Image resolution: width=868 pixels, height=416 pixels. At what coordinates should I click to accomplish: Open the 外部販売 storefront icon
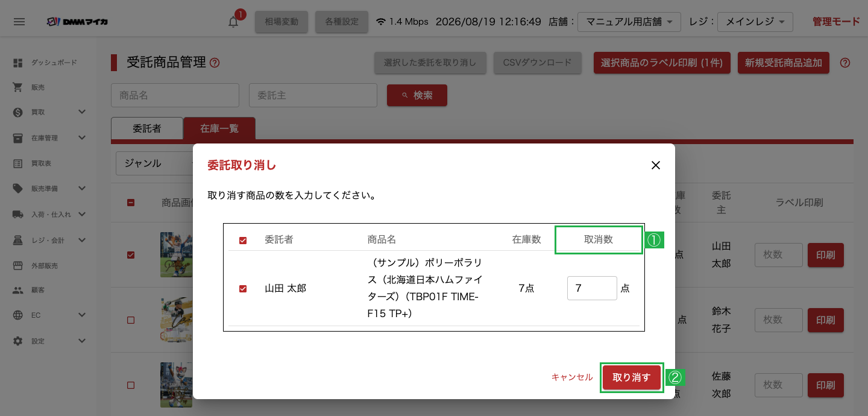click(x=18, y=266)
